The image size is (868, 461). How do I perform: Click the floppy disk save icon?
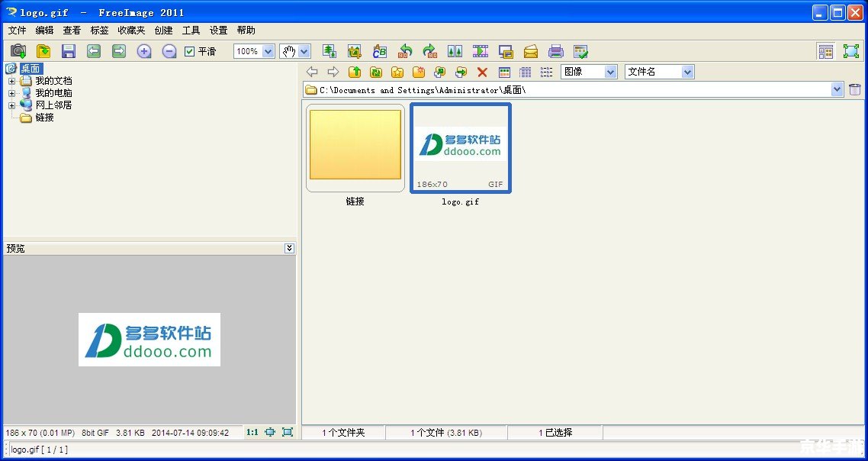[x=68, y=52]
